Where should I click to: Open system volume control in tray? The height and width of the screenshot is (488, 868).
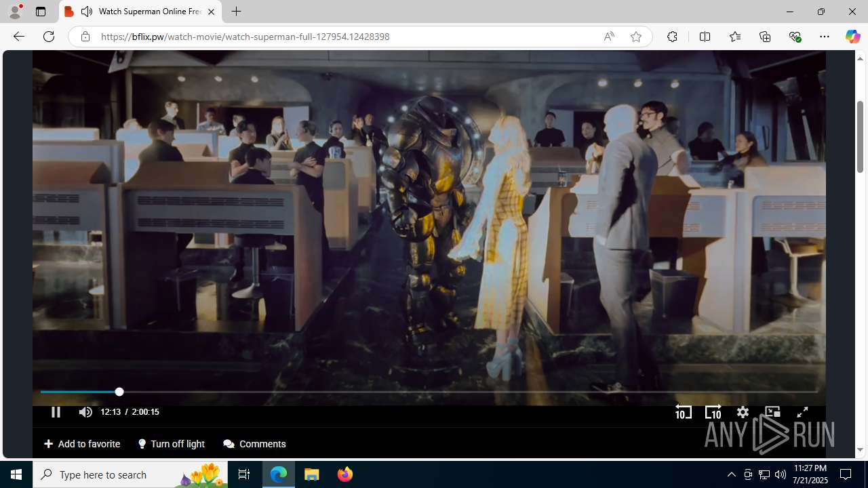pyautogui.click(x=781, y=474)
